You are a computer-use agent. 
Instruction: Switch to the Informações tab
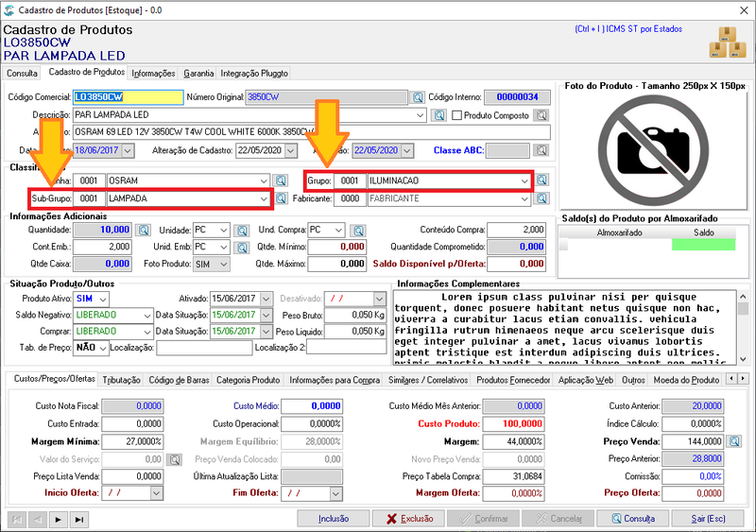point(153,74)
